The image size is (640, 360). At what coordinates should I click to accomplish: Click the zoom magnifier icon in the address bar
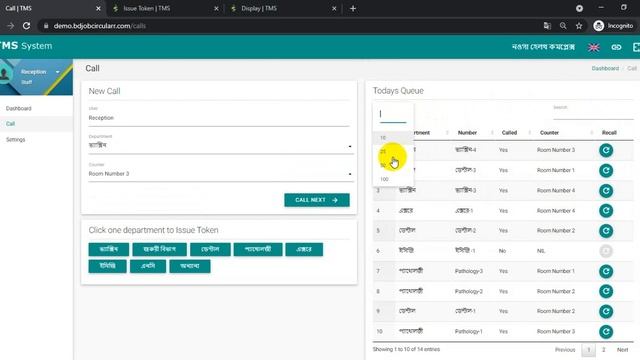click(x=563, y=26)
